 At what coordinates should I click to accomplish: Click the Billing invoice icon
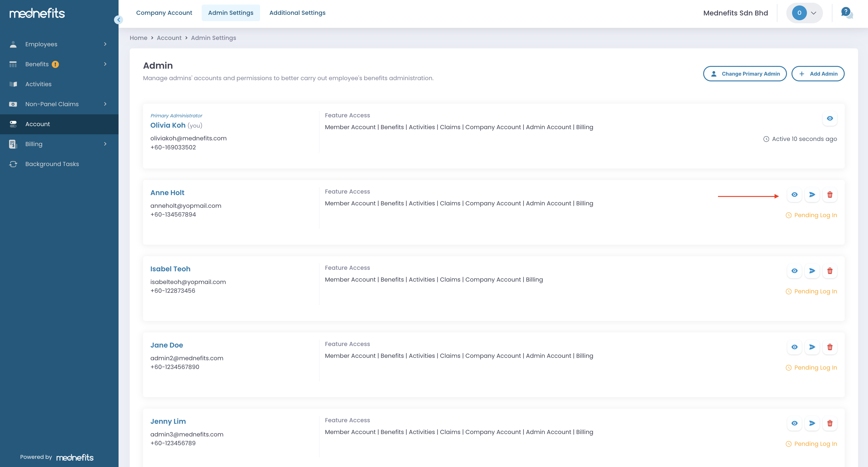13,144
